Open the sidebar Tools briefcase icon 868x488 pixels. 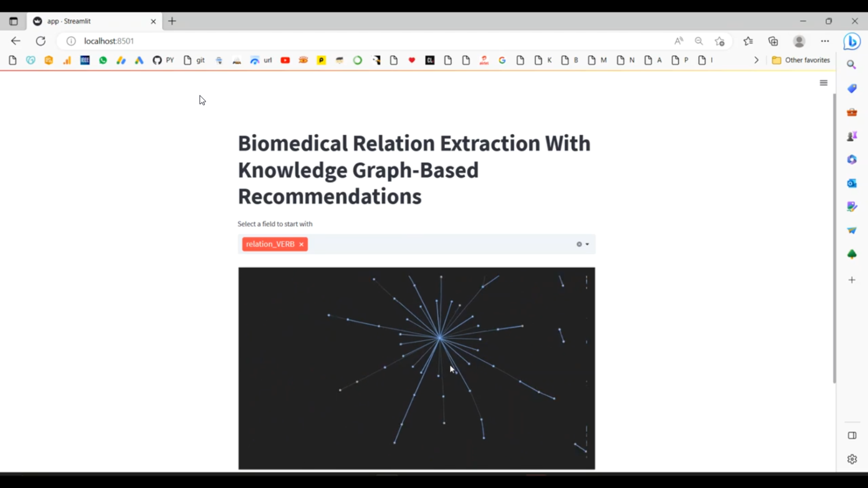(x=852, y=112)
